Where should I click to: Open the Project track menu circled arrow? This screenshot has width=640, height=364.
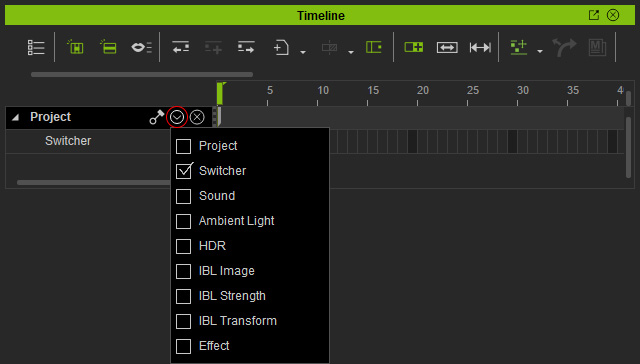[177, 118]
